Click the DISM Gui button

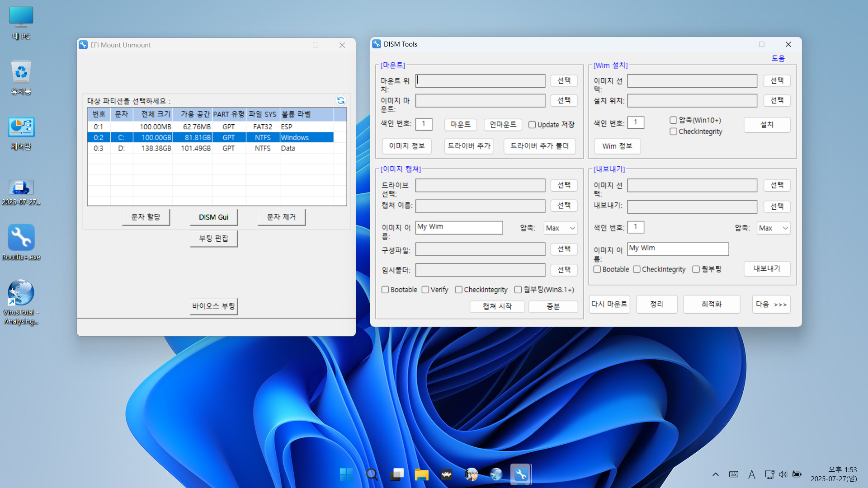click(x=213, y=217)
